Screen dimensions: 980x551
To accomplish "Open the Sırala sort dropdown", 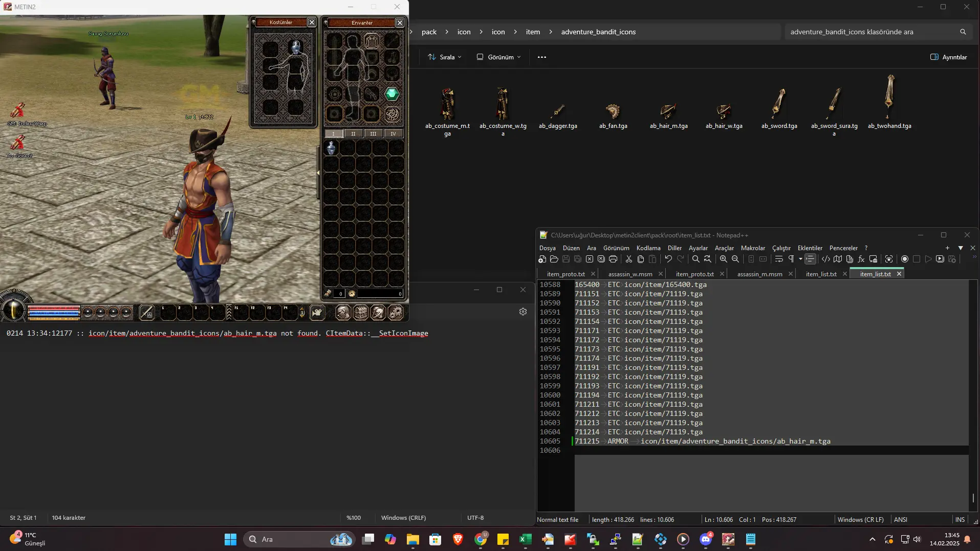I will click(444, 57).
